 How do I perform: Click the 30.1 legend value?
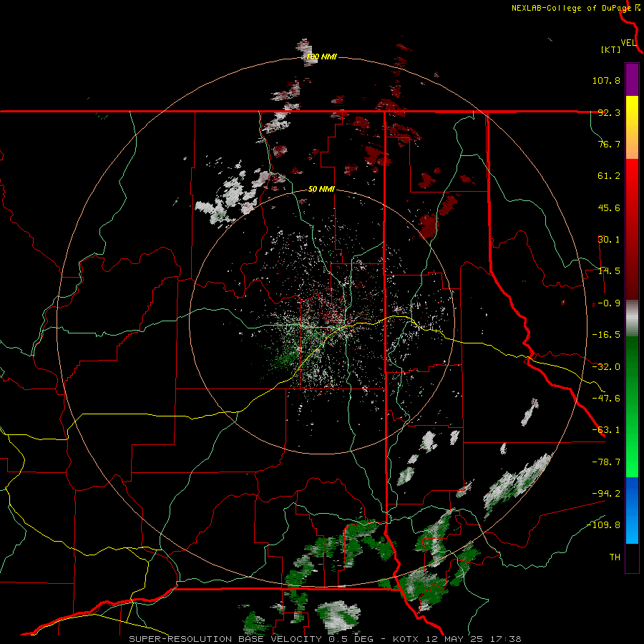609,240
